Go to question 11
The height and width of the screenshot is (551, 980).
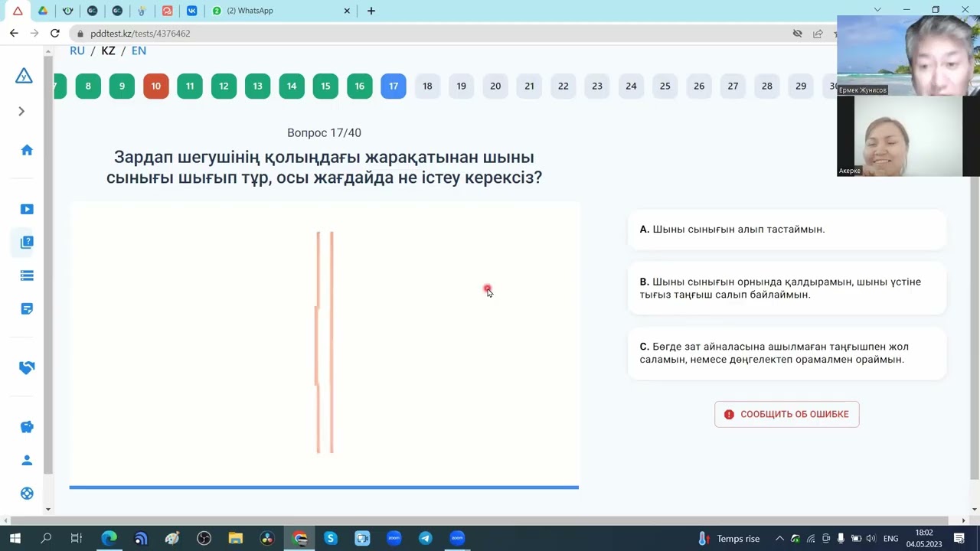click(190, 86)
